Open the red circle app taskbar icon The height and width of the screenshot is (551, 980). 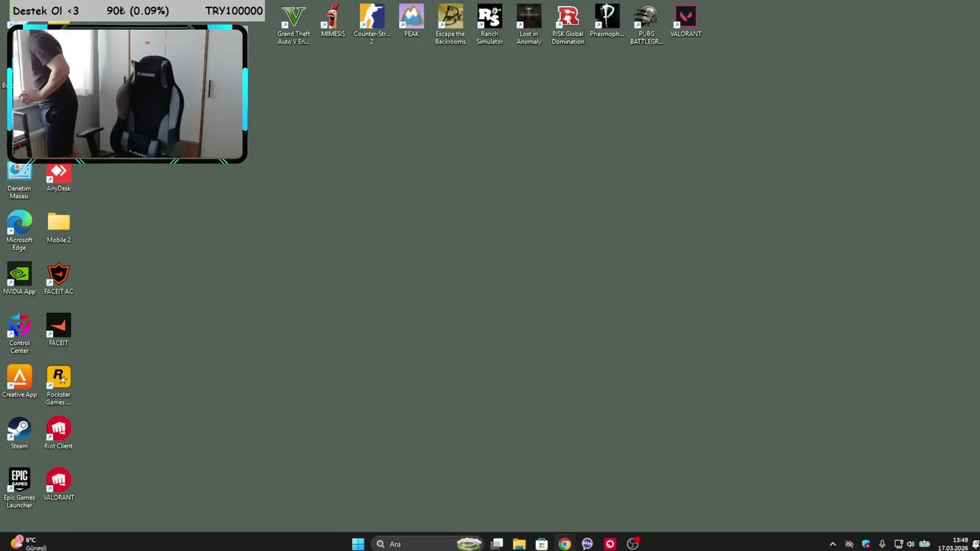(x=609, y=544)
